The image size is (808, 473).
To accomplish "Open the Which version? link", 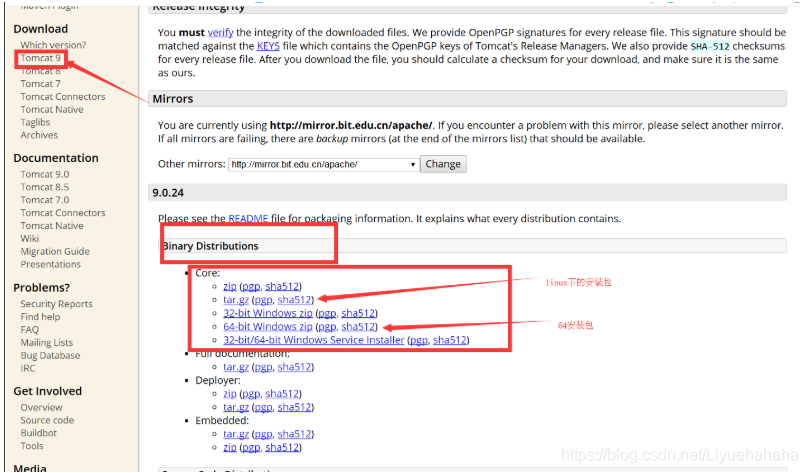I will [x=53, y=45].
